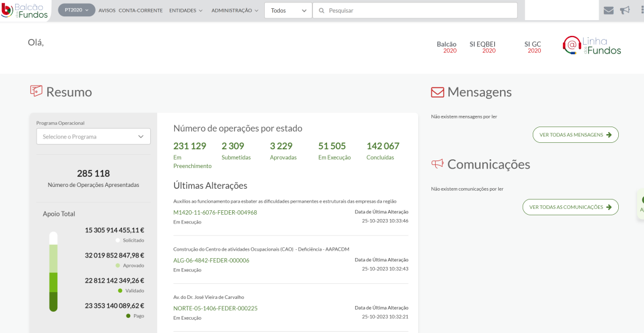This screenshot has width=644, height=333.
Task: Click the Validado legend dot
Action: pos(120,291)
